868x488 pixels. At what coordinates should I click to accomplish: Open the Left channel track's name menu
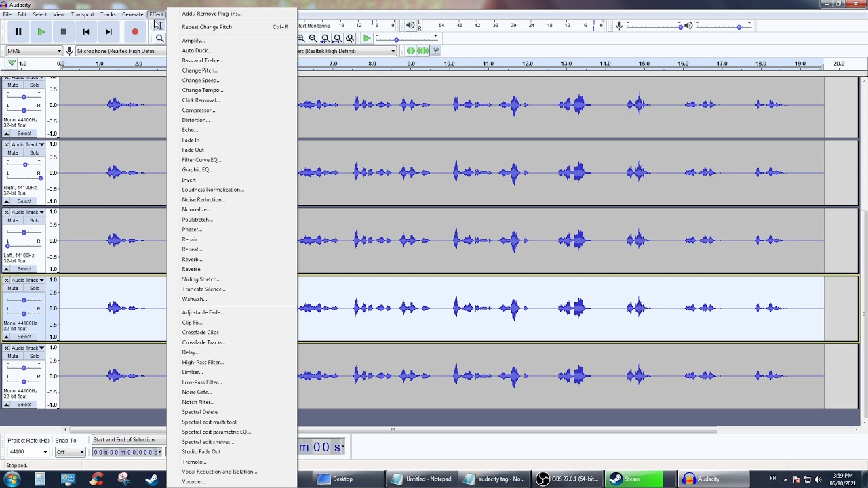[x=27, y=212]
